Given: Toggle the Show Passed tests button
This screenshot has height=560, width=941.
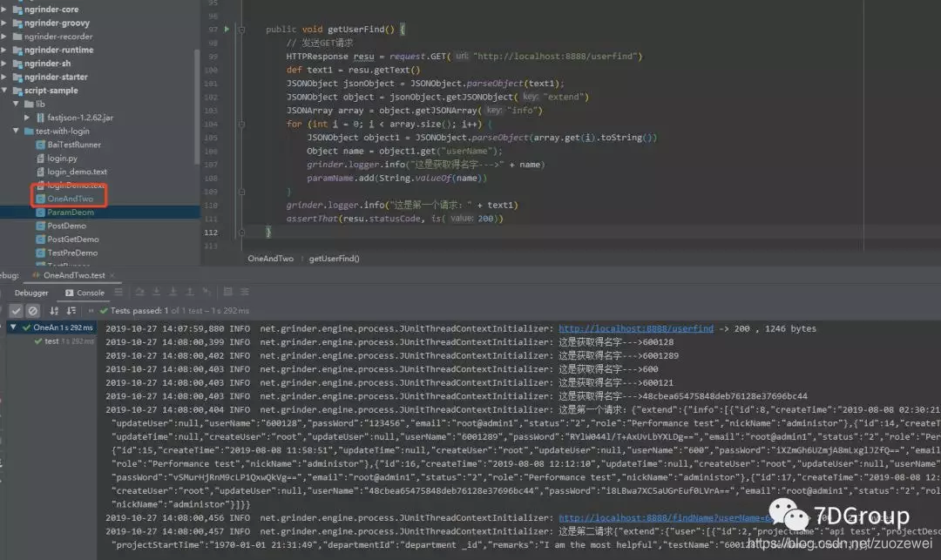Looking at the screenshot, I should point(16,311).
